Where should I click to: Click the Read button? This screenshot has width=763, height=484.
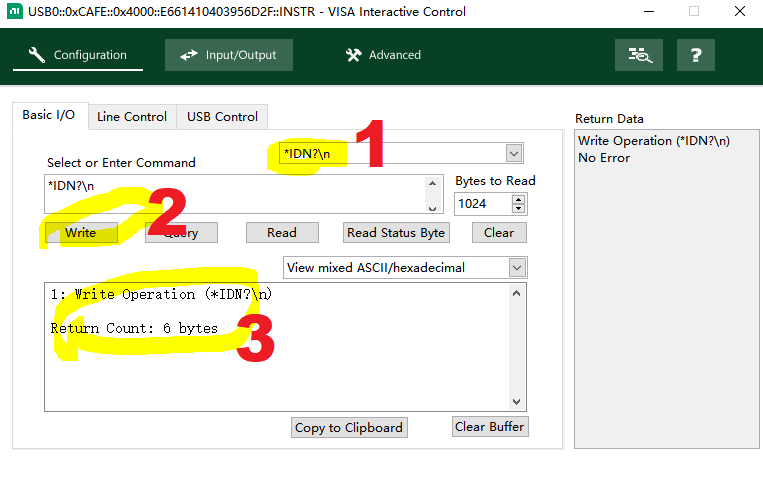click(x=282, y=233)
